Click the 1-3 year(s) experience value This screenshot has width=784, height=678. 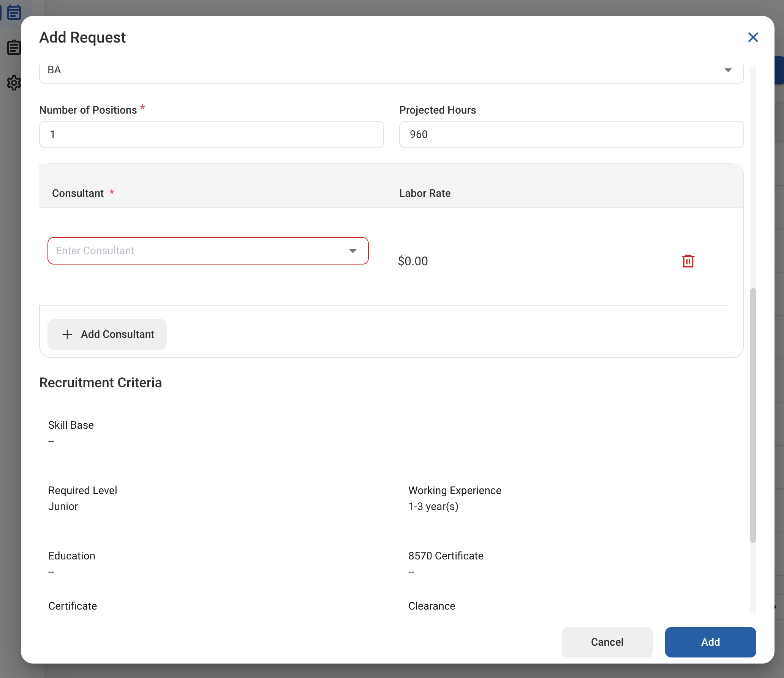click(433, 507)
